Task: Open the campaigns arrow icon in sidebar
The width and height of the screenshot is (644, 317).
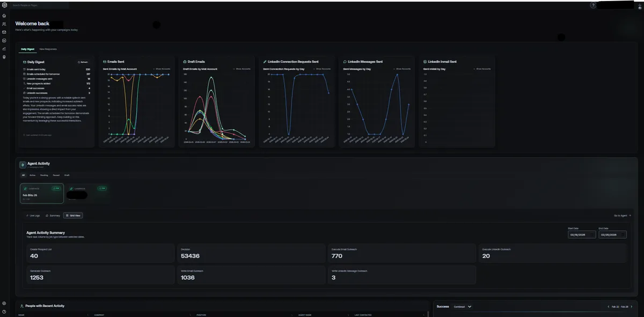Action: coord(4,48)
